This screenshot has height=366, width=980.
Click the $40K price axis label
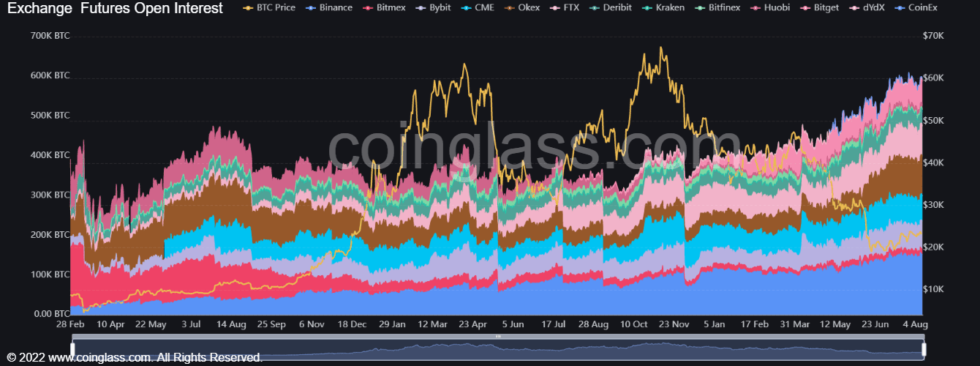(x=934, y=163)
